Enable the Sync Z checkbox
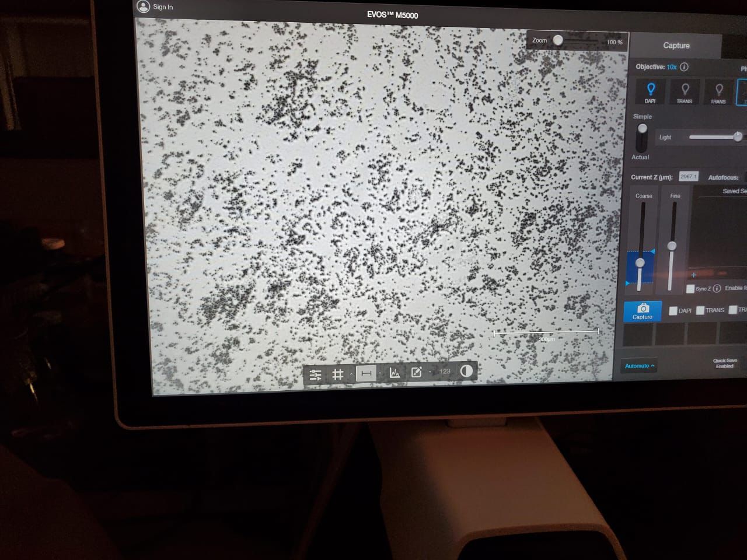 (690, 289)
